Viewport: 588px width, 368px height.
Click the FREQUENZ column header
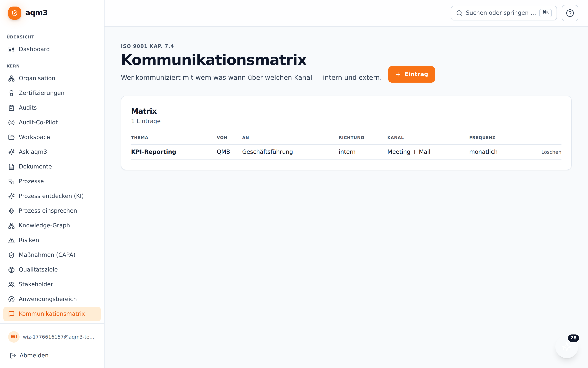click(x=482, y=138)
